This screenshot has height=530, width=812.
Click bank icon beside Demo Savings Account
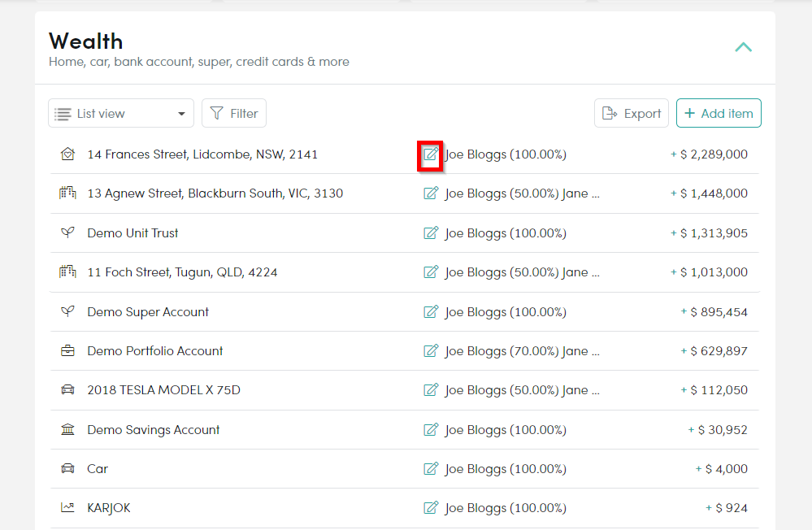coord(67,429)
